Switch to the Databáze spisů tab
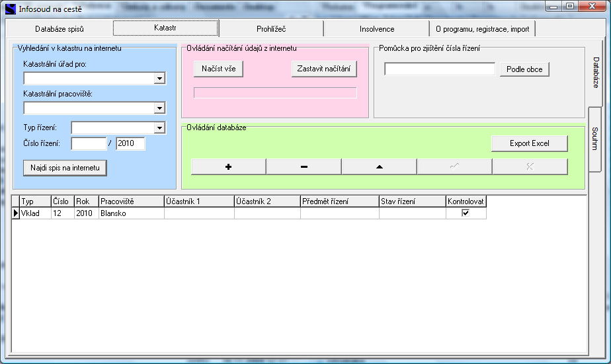Image resolution: width=611 pixels, height=364 pixels. 60,29
